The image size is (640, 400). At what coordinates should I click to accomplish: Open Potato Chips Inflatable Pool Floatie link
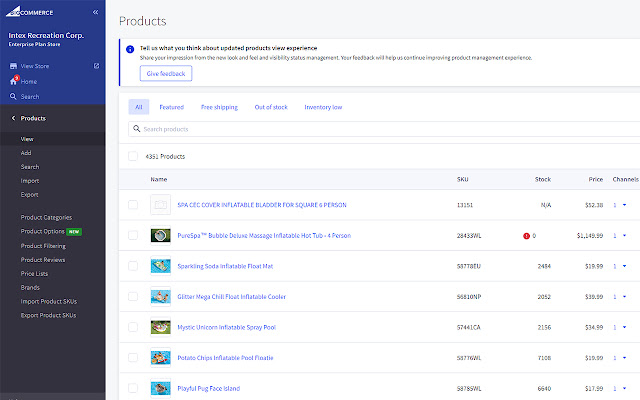point(225,357)
